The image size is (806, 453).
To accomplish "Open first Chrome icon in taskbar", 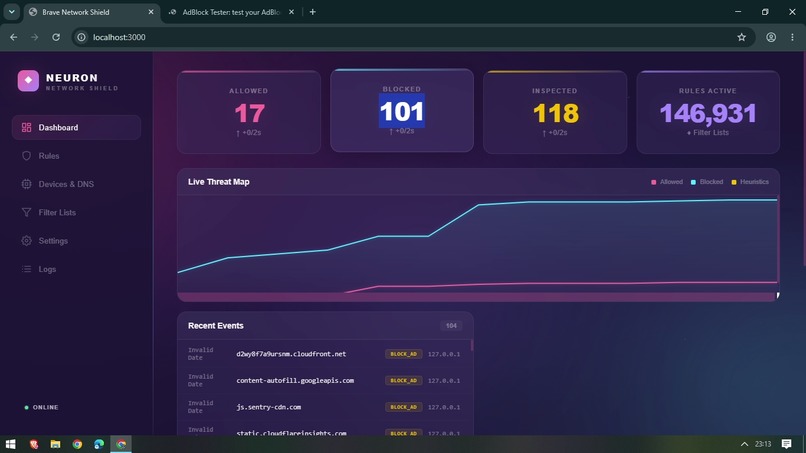I will pyautogui.click(x=77, y=444).
